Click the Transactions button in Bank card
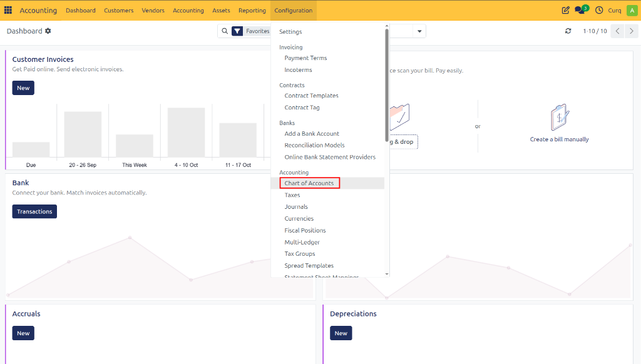The width and height of the screenshot is (641, 364). tap(34, 211)
